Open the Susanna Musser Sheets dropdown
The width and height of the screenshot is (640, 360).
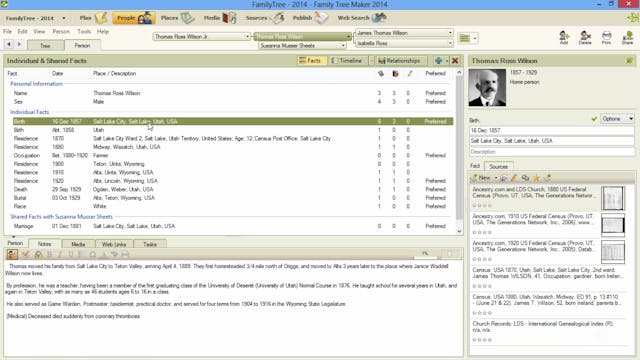pyautogui.click(x=343, y=45)
